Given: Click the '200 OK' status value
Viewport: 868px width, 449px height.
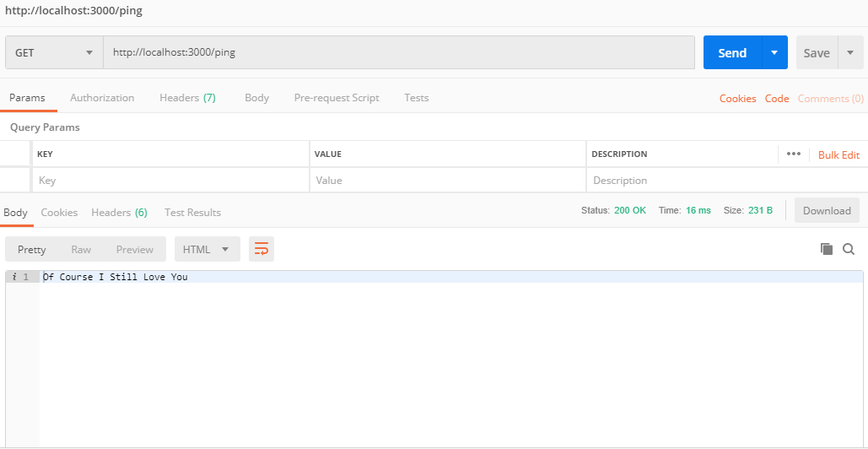Looking at the screenshot, I should pyautogui.click(x=630, y=210).
